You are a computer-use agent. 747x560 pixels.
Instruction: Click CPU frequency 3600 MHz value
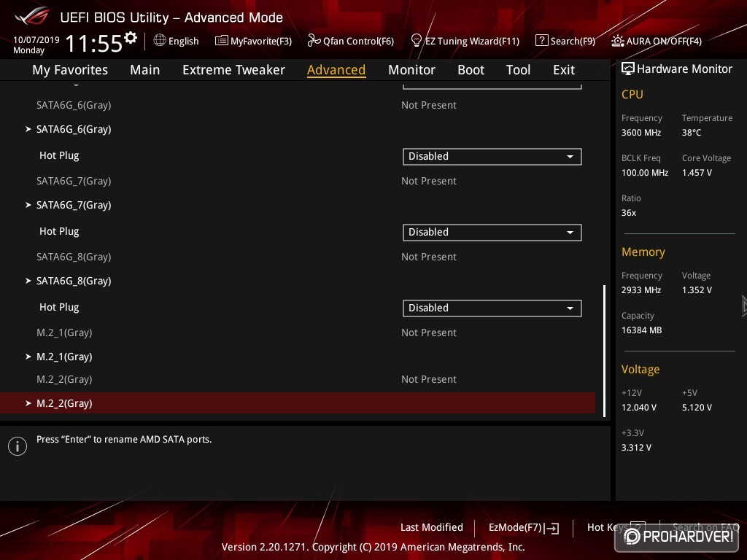641,133
